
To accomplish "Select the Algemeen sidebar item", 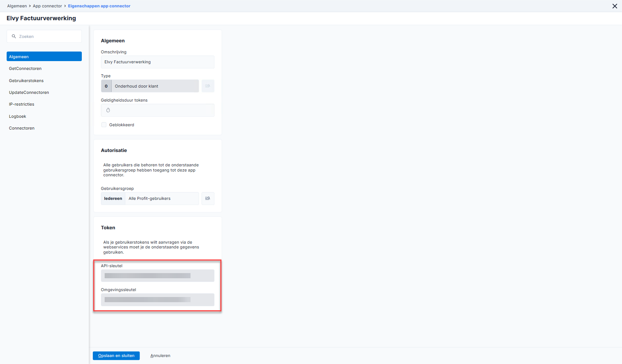I will 44,57.
